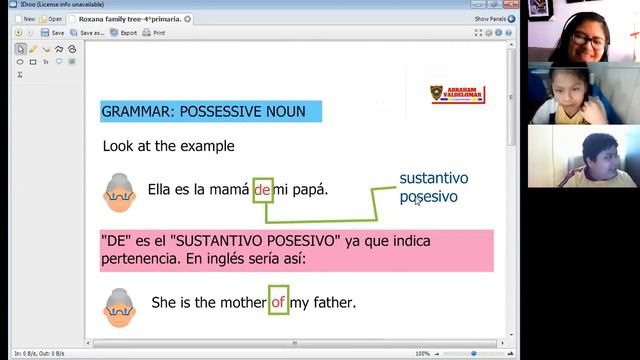Screen dimensions: 640x360
Task: Click Show Panels
Action: pos(495,19)
